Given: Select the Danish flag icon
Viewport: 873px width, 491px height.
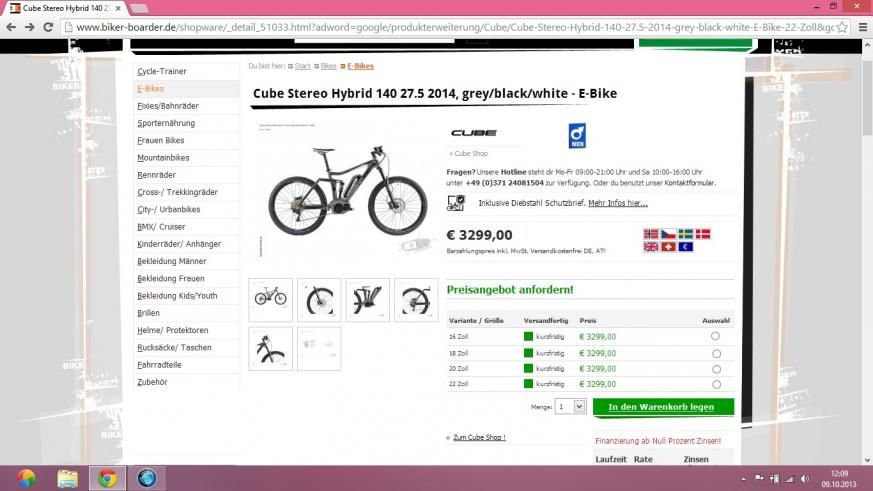Looking at the screenshot, I should [703, 234].
